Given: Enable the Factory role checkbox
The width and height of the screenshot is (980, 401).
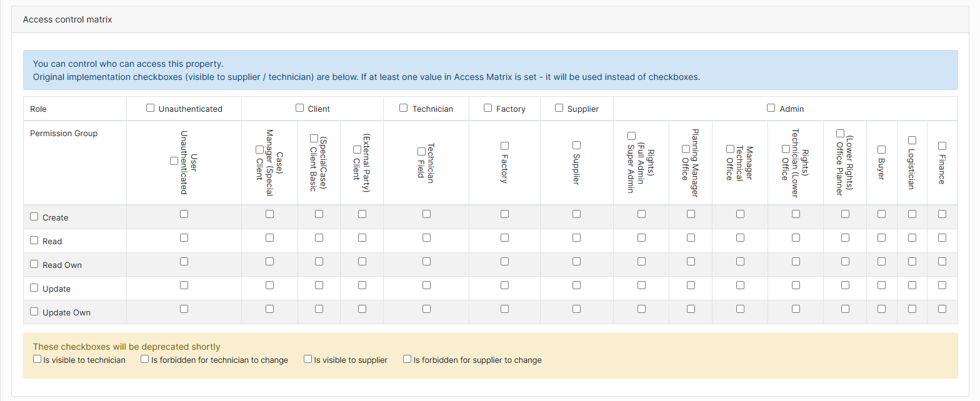Looking at the screenshot, I should coord(487,107).
